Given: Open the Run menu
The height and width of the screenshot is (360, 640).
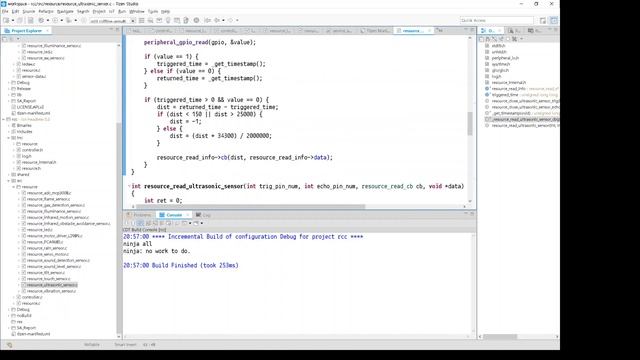Looking at the screenshot, I should [122, 11].
